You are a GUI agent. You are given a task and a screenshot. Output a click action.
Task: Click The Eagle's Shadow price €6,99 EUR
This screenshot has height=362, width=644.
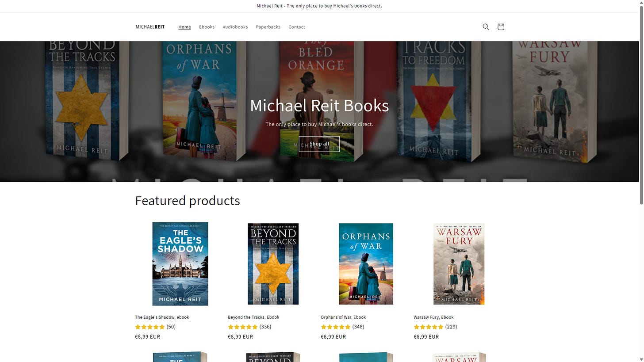(147, 336)
